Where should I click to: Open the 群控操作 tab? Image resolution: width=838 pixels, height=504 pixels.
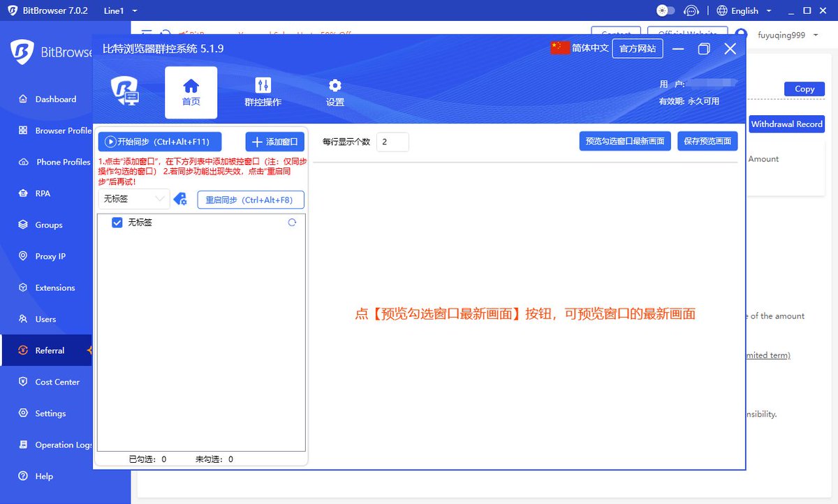click(x=263, y=92)
